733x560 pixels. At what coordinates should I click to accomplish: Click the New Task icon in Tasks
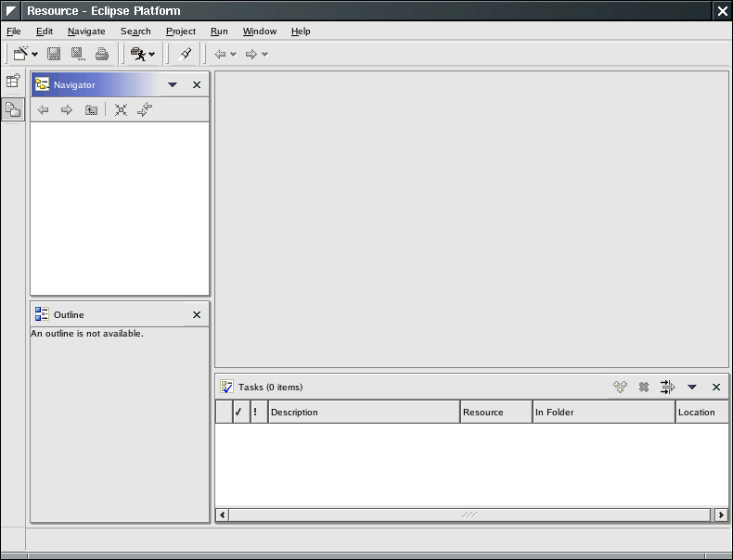(x=620, y=387)
